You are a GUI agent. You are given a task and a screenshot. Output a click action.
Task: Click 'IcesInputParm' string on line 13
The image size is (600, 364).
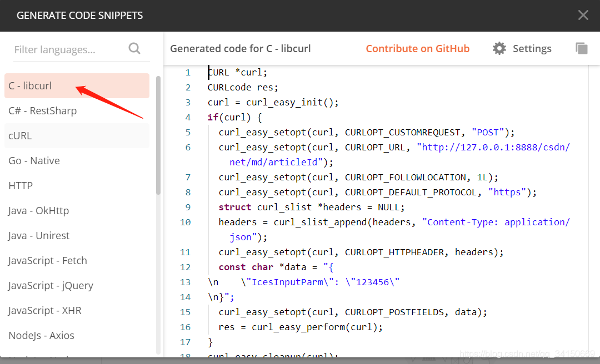(x=287, y=282)
